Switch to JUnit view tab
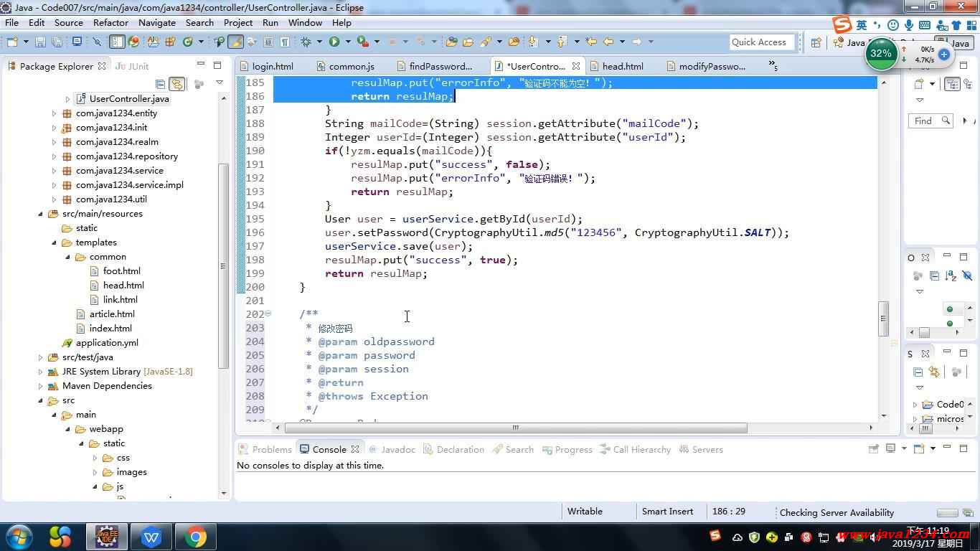The height and width of the screenshot is (551, 980). coord(132,66)
